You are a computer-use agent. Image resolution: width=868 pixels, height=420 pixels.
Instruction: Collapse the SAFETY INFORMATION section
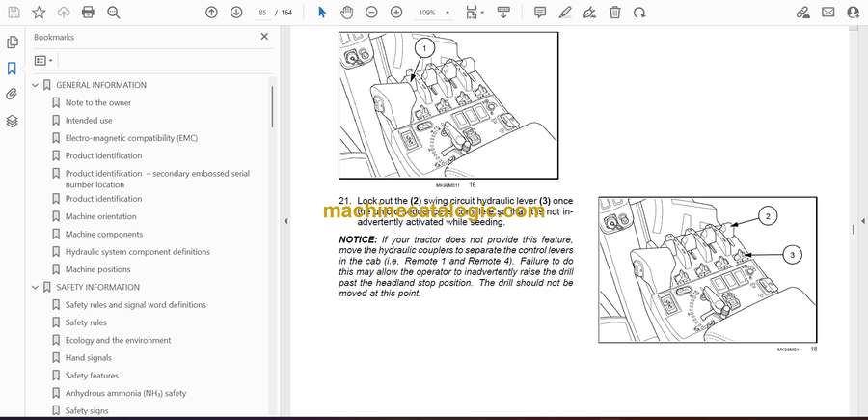(36, 287)
